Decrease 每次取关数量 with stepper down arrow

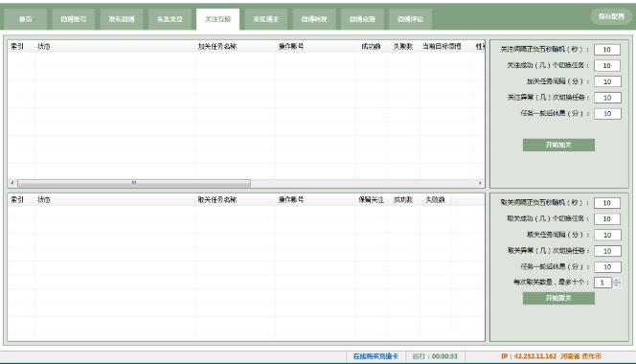point(617,284)
